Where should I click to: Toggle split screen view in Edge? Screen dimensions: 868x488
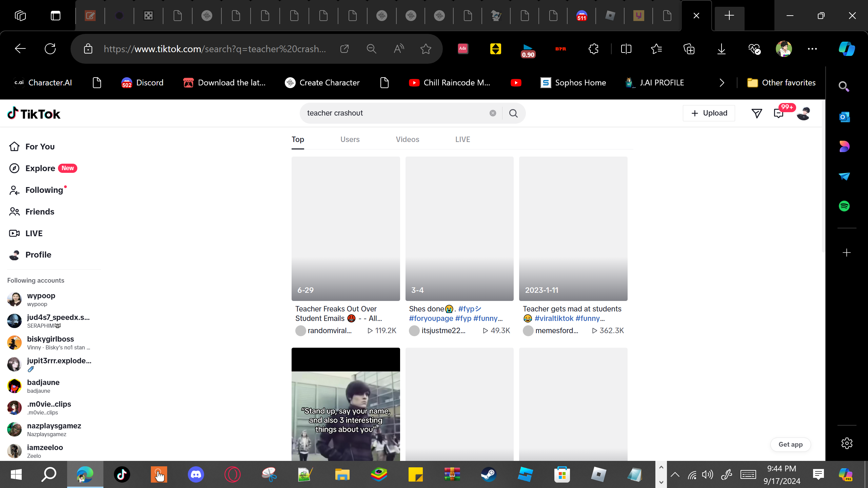(626, 49)
